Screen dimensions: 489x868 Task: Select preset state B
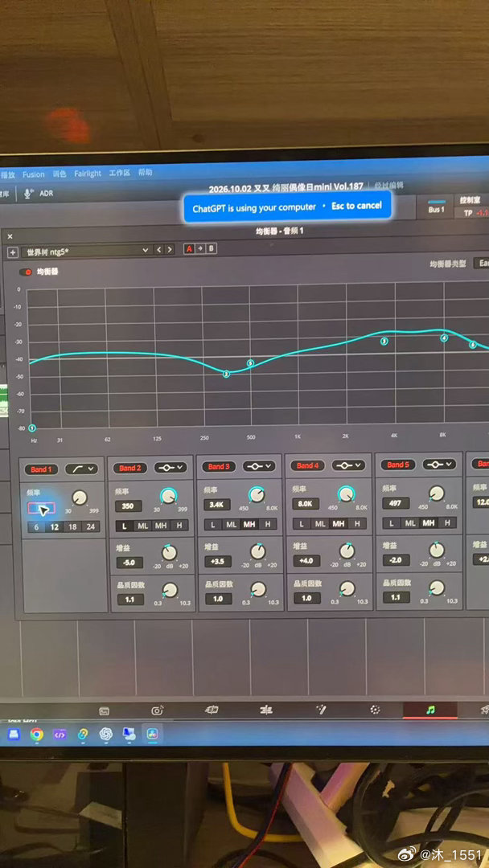coord(211,248)
